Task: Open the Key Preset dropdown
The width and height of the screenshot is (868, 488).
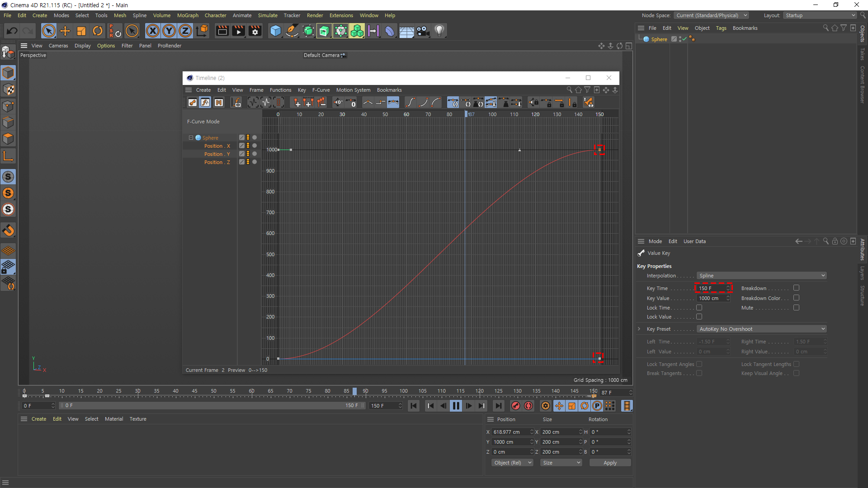Action: pyautogui.click(x=761, y=329)
